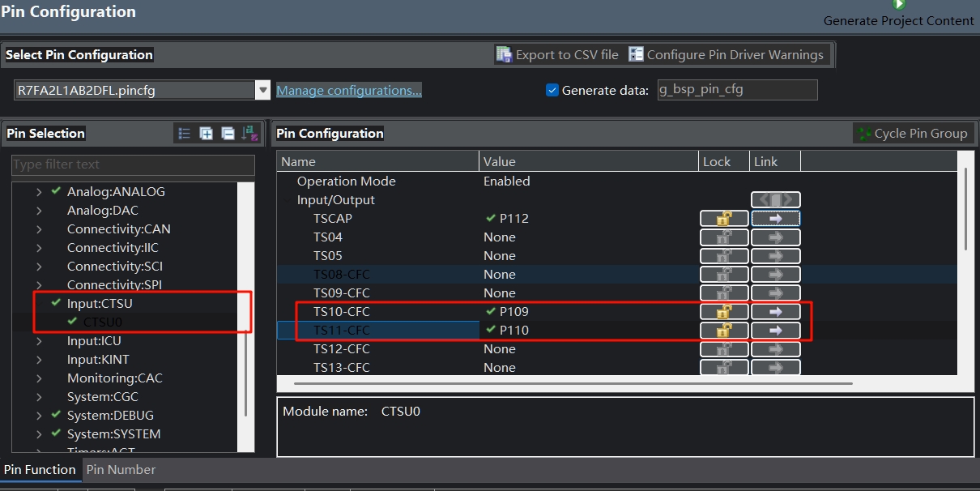Select the System:DEBUG tree item
This screenshot has height=491, width=980.
[x=110, y=416]
